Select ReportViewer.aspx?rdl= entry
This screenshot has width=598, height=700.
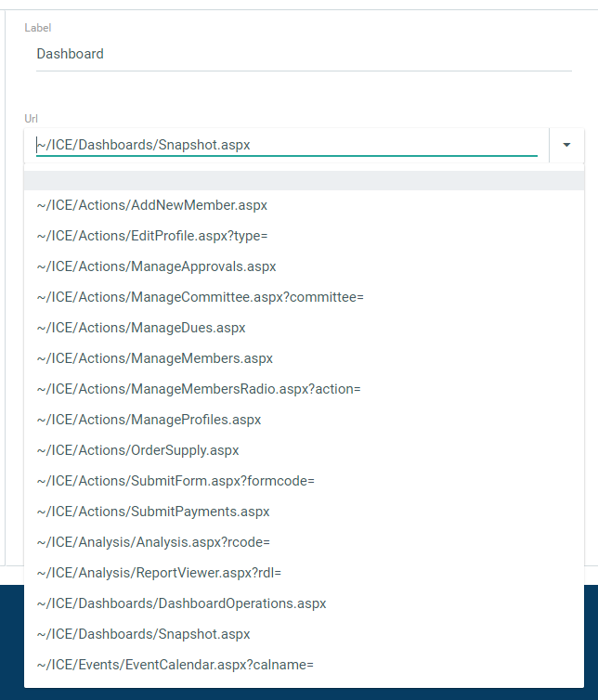159,573
